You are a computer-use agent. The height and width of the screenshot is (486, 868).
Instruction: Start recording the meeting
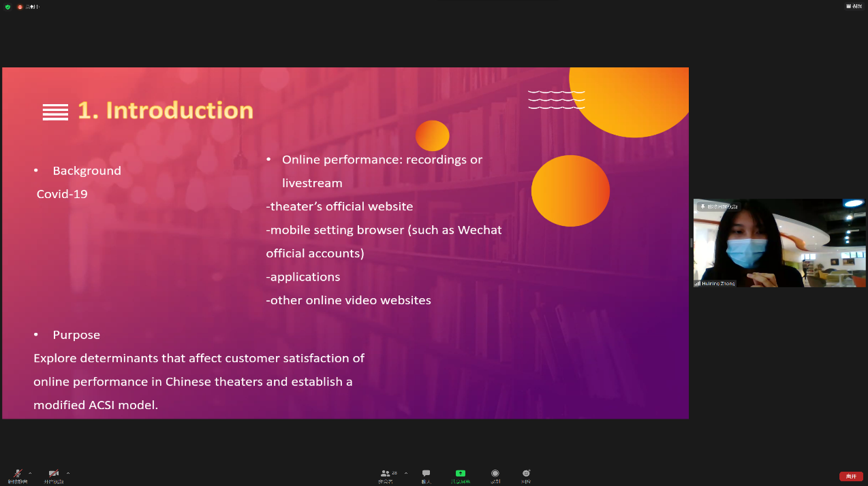coord(495,475)
